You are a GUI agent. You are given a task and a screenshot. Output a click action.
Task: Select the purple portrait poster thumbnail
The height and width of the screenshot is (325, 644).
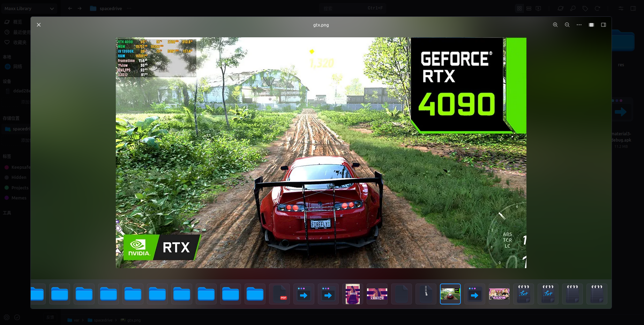click(353, 294)
